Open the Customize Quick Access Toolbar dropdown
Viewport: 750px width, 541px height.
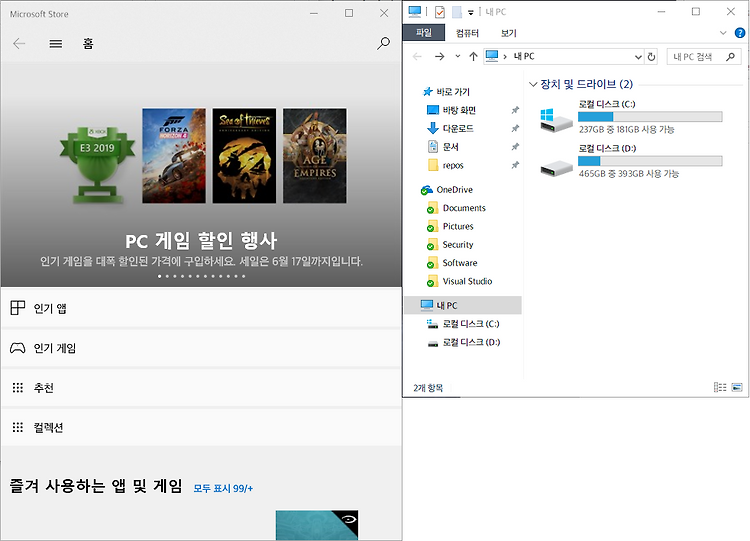click(x=471, y=12)
